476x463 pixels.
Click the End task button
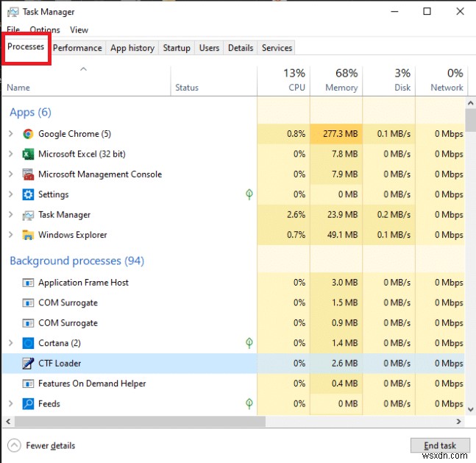[x=440, y=445]
